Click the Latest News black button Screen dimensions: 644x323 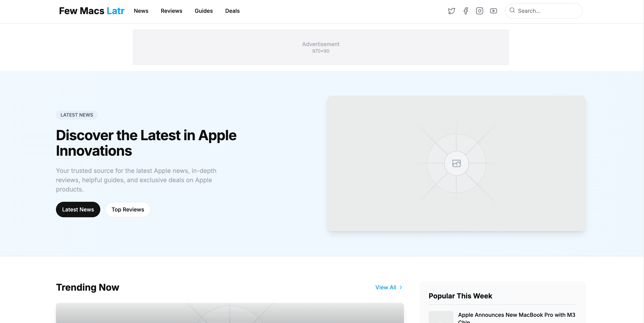[78, 210]
